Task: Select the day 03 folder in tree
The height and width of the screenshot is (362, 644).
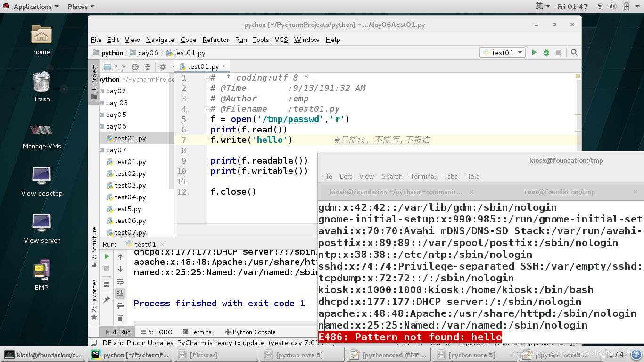Action: pos(116,103)
